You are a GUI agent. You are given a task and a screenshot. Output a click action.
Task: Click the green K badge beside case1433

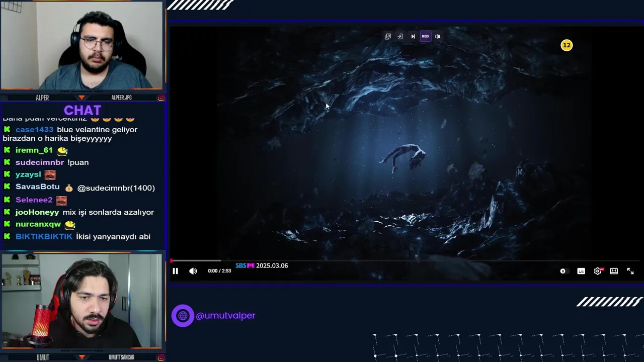pos(7,130)
